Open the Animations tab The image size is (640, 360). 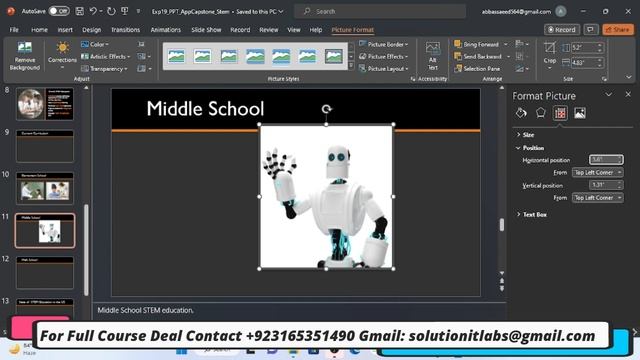click(165, 30)
